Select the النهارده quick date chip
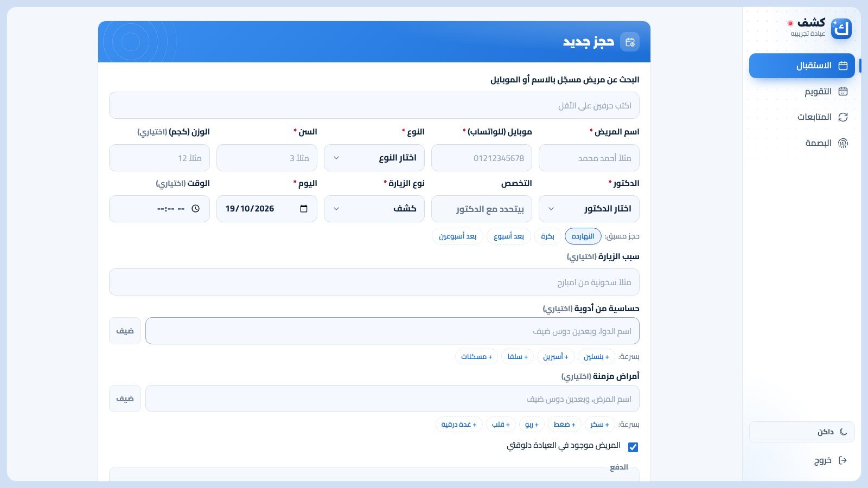Viewport: 868px width, 488px height. (x=583, y=236)
